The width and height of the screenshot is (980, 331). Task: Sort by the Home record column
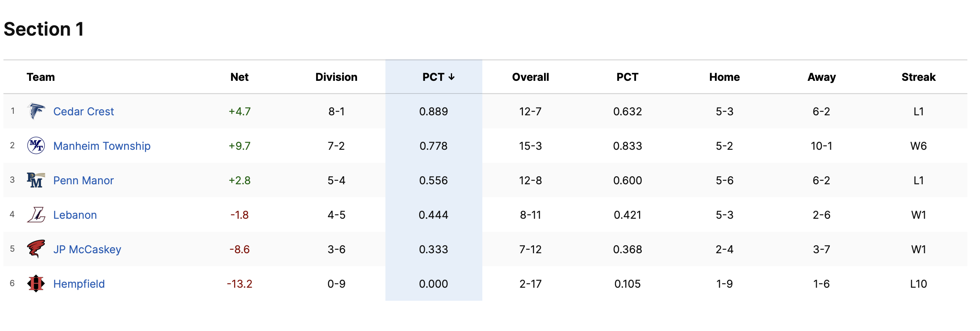click(724, 77)
